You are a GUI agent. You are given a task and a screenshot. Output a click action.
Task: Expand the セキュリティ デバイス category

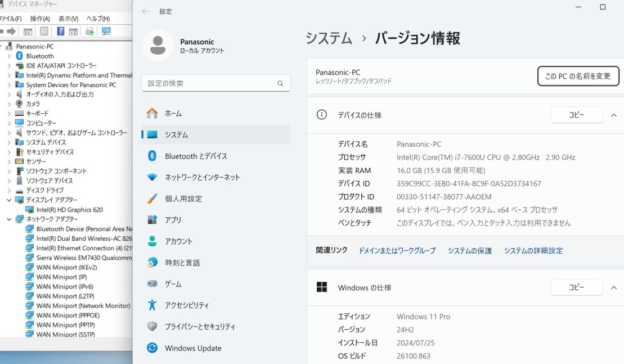tap(9, 152)
